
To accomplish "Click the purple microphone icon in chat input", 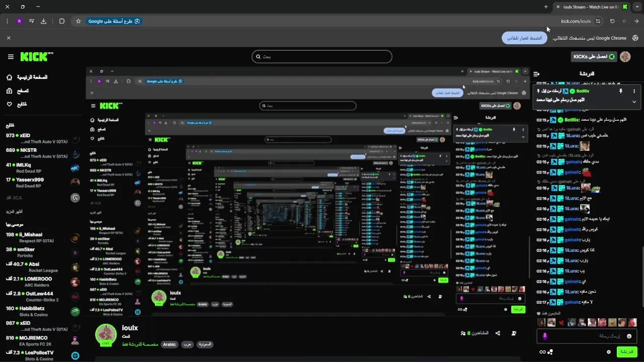I will (544, 336).
